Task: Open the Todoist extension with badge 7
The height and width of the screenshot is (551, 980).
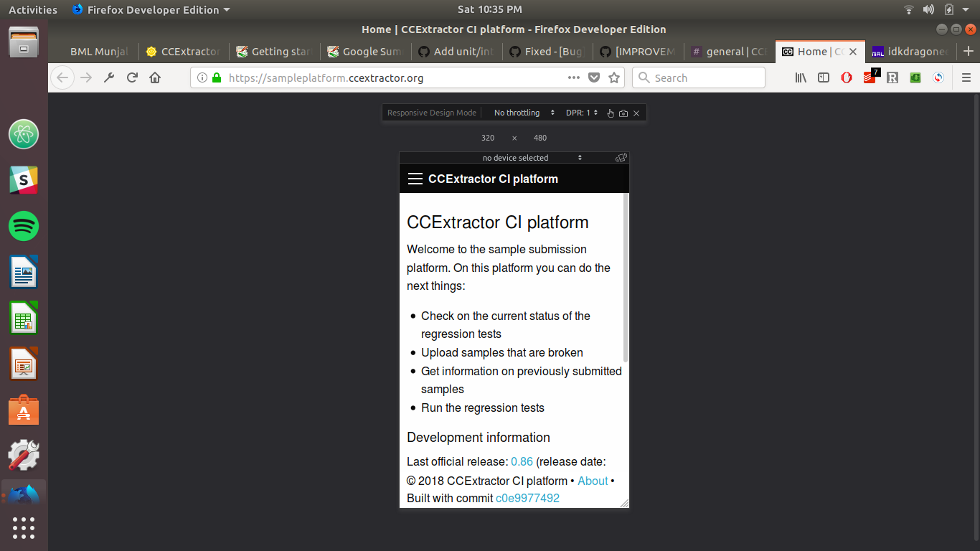Action: [x=870, y=76]
